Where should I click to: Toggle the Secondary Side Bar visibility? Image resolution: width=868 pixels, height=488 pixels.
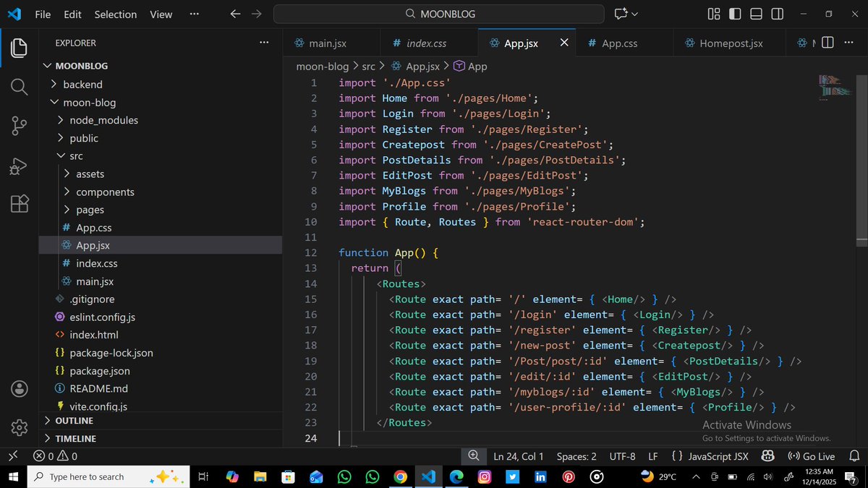pos(777,14)
